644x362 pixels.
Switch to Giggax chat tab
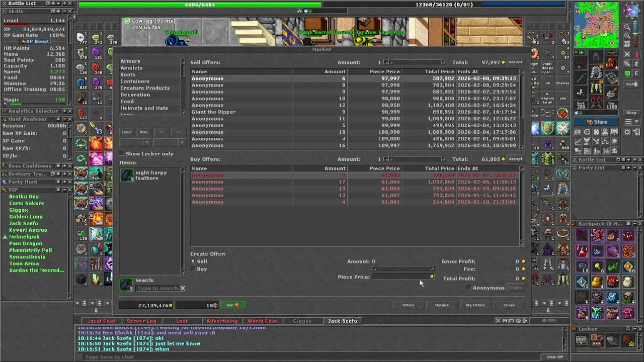(302, 321)
